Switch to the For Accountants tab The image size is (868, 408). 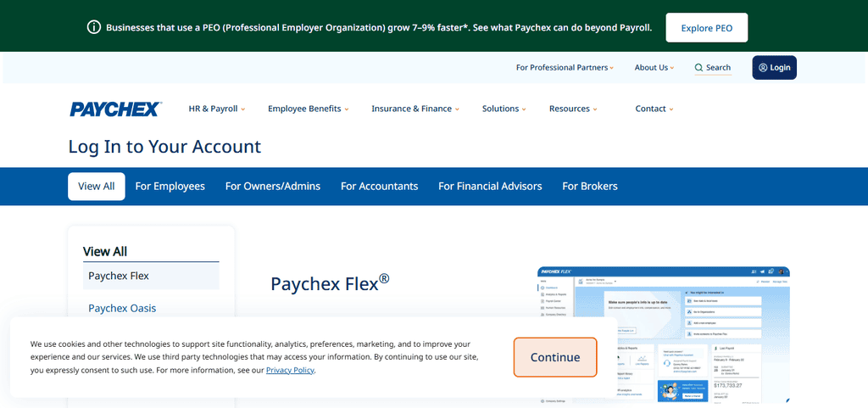[x=379, y=187]
